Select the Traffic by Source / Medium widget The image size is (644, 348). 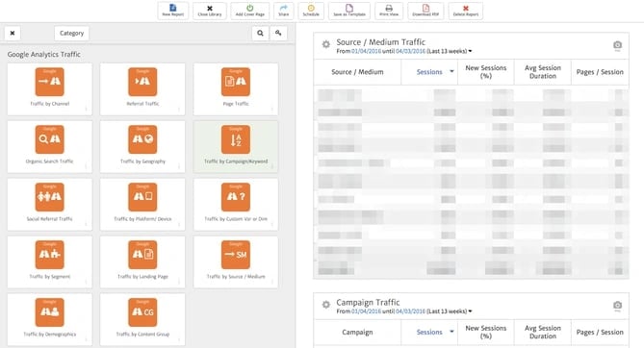pos(236,261)
